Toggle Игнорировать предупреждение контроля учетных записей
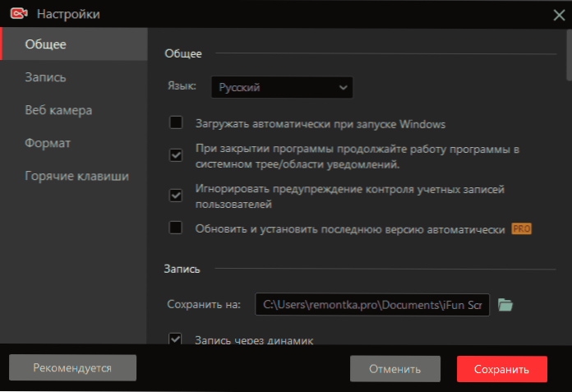This screenshot has width=572, height=392. [x=176, y=196]
